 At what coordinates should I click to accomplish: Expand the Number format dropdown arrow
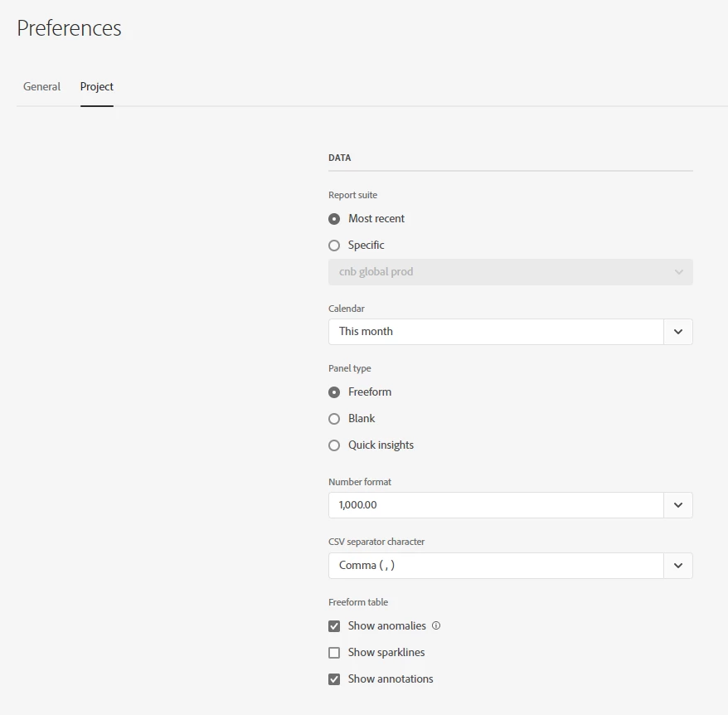pyautogui.click(x=678, y=505)
